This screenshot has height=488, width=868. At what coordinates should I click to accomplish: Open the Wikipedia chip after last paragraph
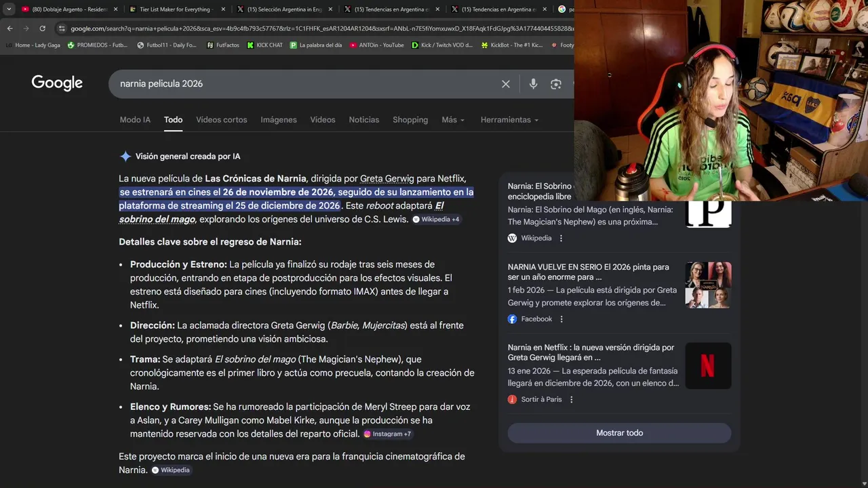[171, 470]
